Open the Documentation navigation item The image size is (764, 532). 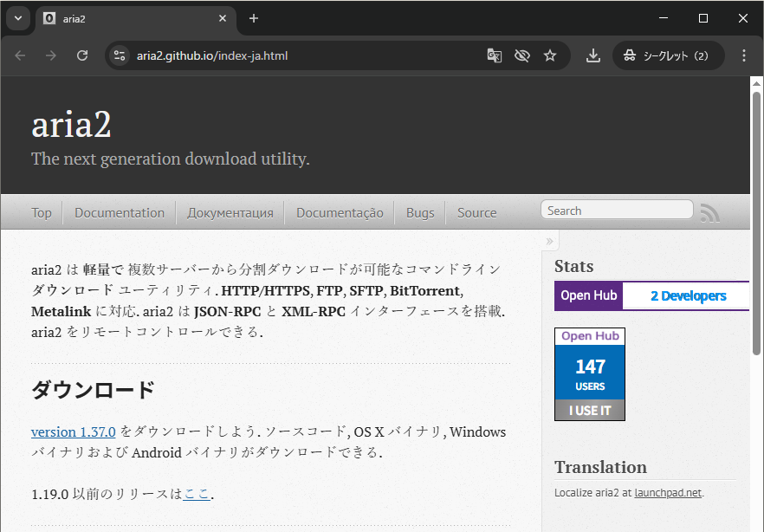[x=120, y=213]
